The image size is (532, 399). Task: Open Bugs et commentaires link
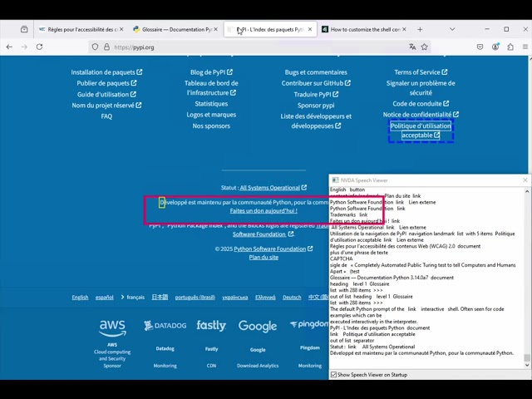[316, 72]
